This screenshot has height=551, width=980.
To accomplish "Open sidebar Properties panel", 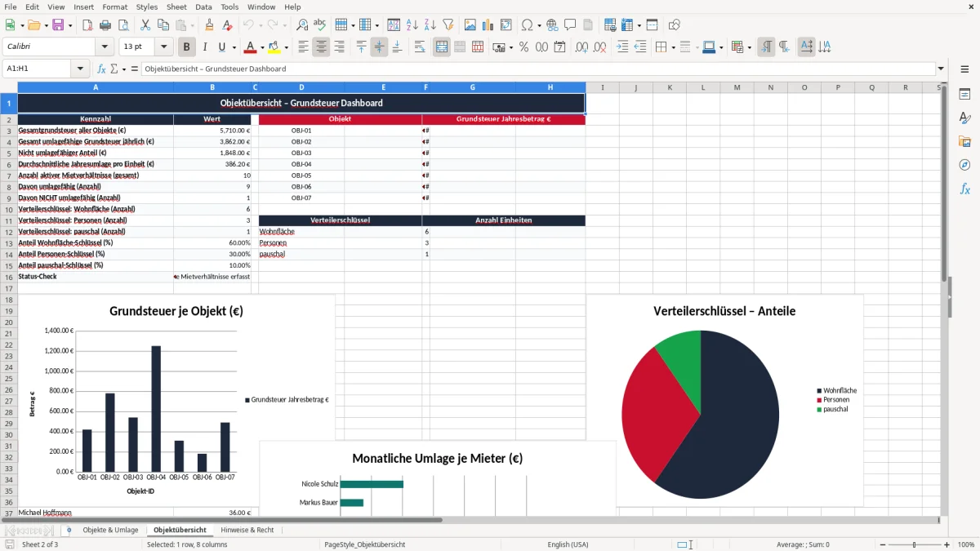I will pyautogui.click(x=964, y=94).
